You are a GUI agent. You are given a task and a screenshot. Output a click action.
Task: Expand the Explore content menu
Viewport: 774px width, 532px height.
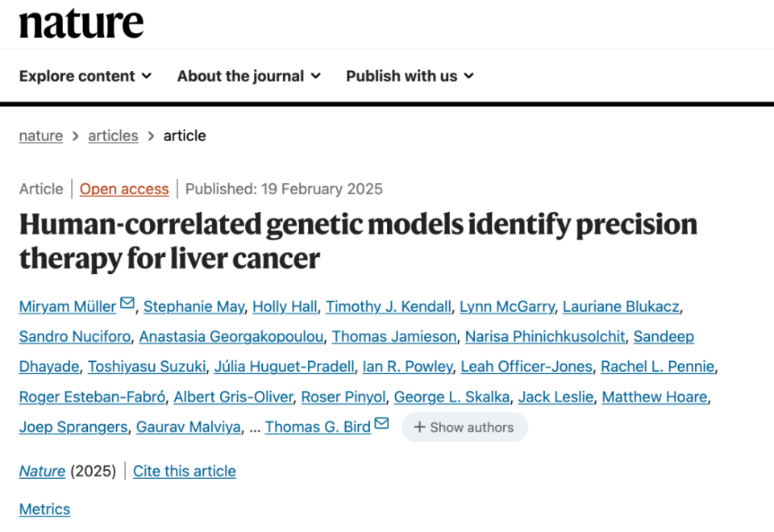(x=85, y=76)
